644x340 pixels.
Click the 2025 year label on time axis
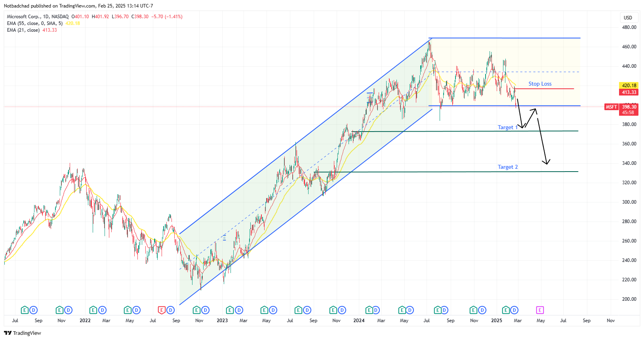(497, 321)
